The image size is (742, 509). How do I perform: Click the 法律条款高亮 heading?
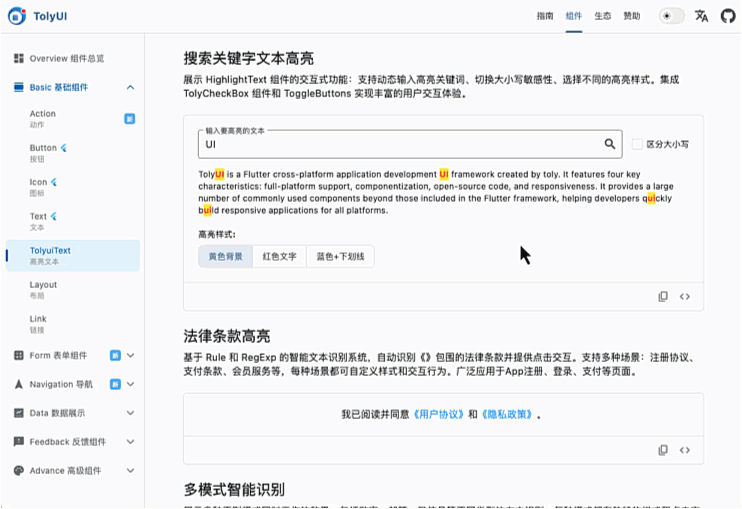click(227, 336)
